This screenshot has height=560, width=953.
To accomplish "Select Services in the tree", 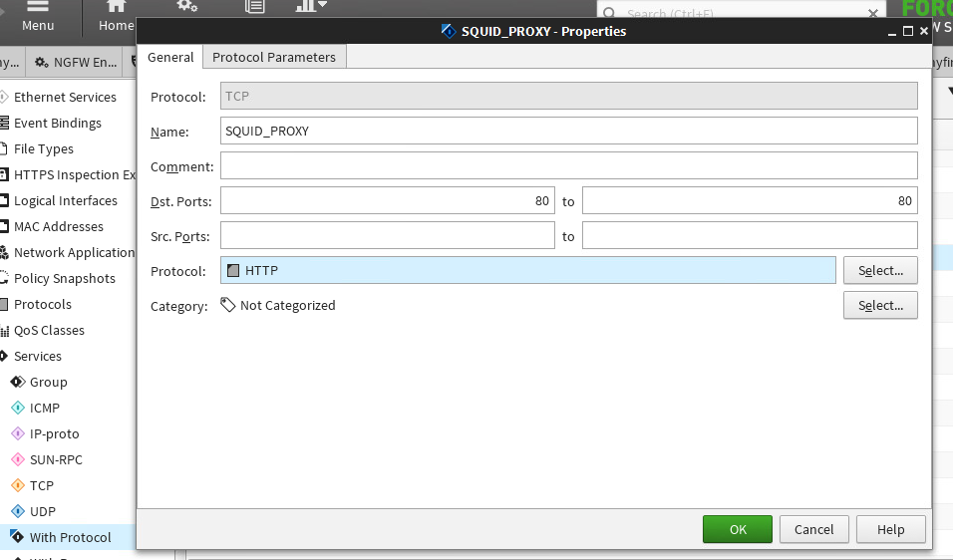I will tap(38, 357).
